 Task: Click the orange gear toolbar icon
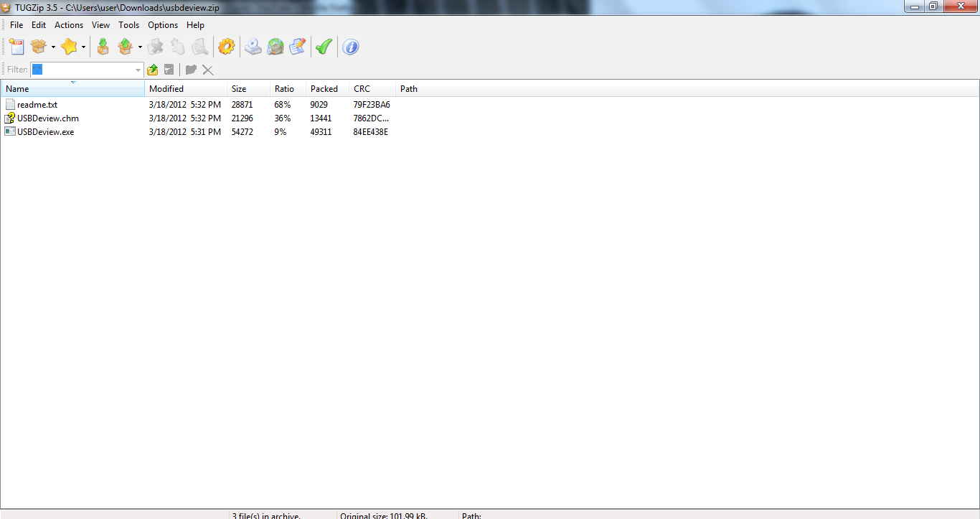tap(226, 47)
